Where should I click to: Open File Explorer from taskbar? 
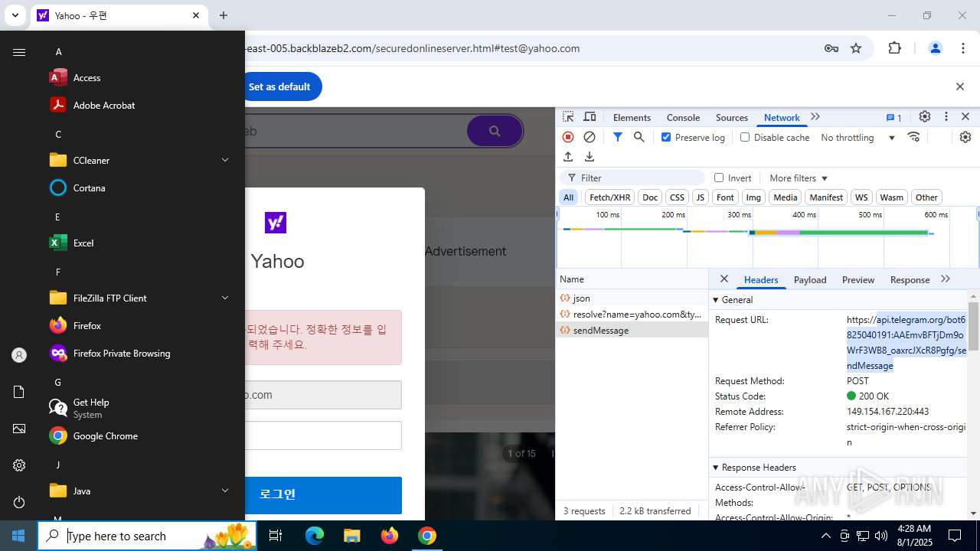coord(351,536)
